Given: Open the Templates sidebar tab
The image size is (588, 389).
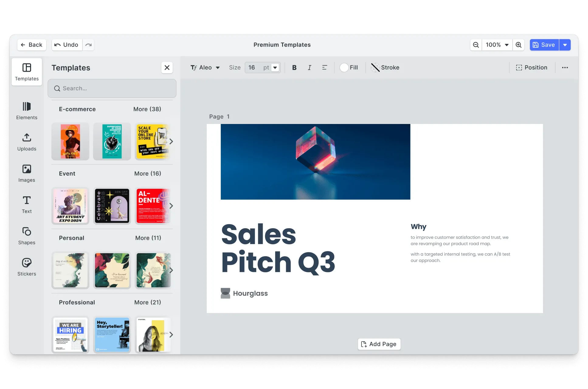Looking at the screenshot, I should click(x=27, y=72).
